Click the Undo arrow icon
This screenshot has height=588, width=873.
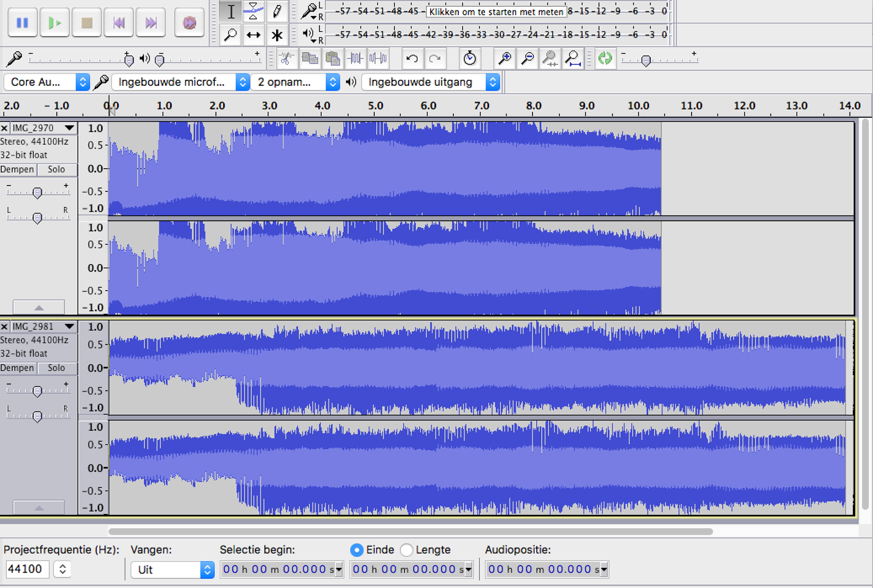(x=412, y=58)
